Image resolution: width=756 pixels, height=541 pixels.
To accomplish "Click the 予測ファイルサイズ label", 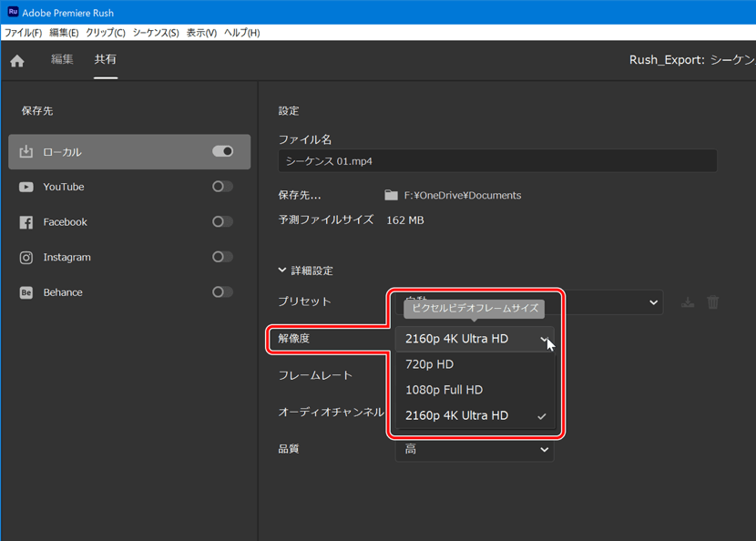I will pos(326,219).
